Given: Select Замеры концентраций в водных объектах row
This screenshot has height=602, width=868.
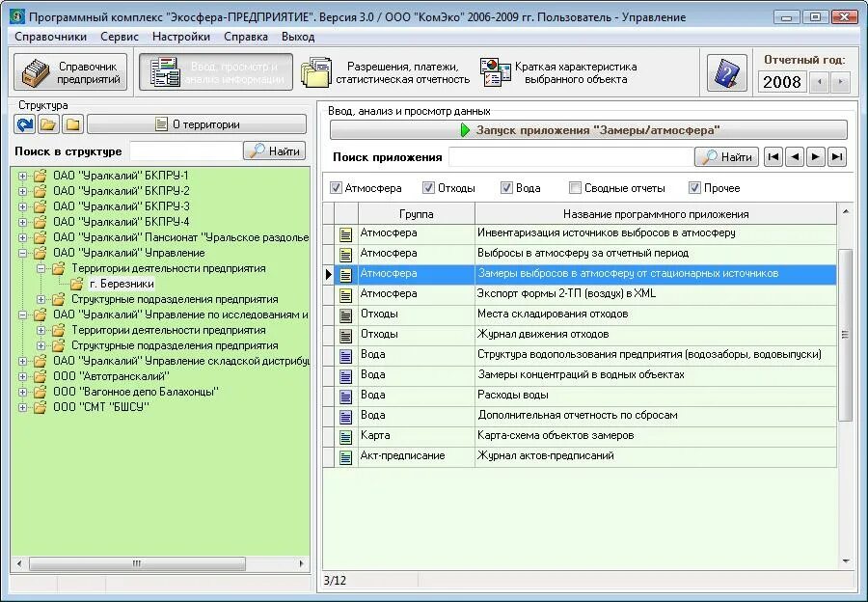Looking at the screenshot, I should [580, 376].
